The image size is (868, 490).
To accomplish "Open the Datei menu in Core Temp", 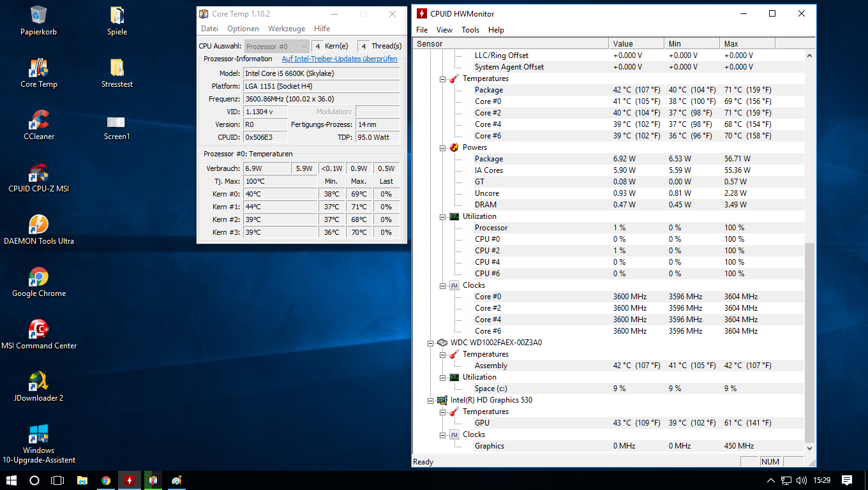I will pos(209,29).
